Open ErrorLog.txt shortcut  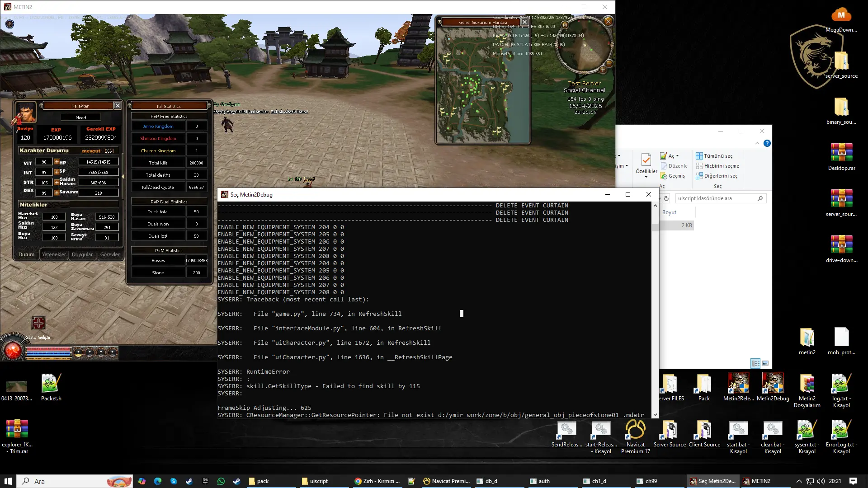(x=841, y=436)
